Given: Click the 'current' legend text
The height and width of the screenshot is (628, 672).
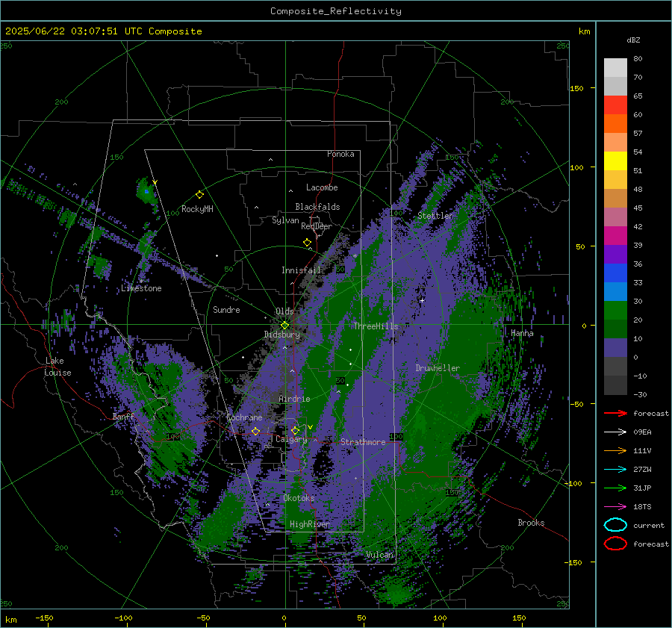Looking at the screenshot, I should click(x=648, y=526).
